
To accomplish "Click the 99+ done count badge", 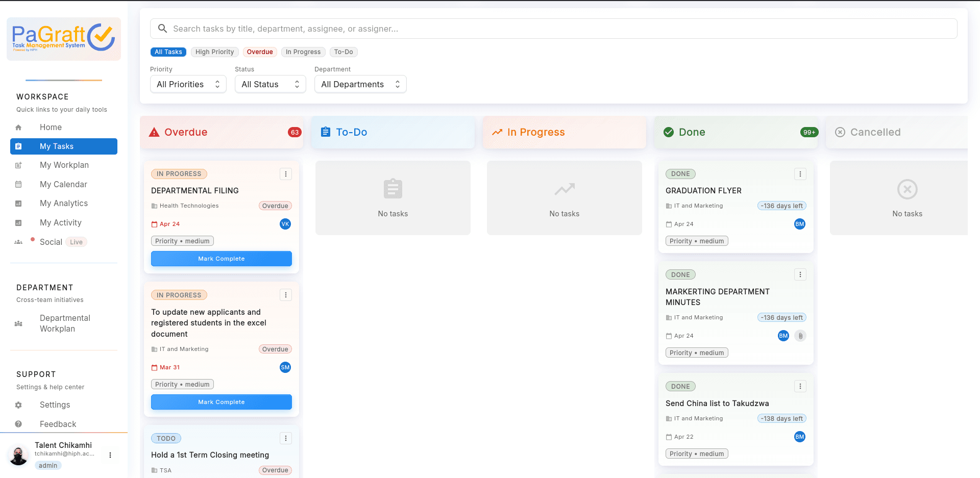I will coord(810,133).
